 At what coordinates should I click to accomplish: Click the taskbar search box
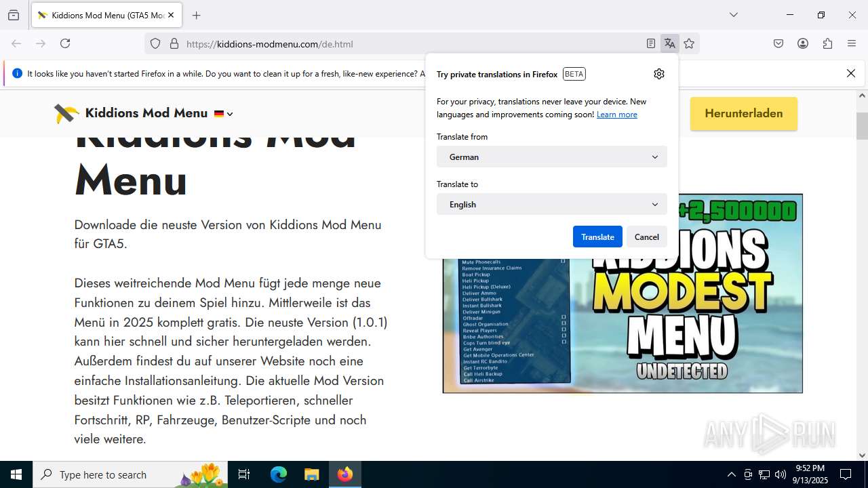pos(130,474)
